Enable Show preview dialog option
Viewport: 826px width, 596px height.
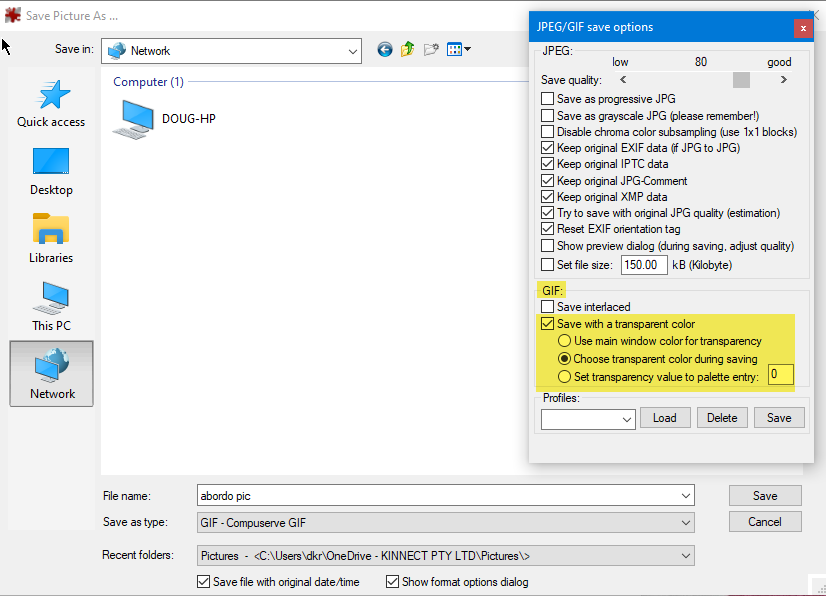coord(548,246)
